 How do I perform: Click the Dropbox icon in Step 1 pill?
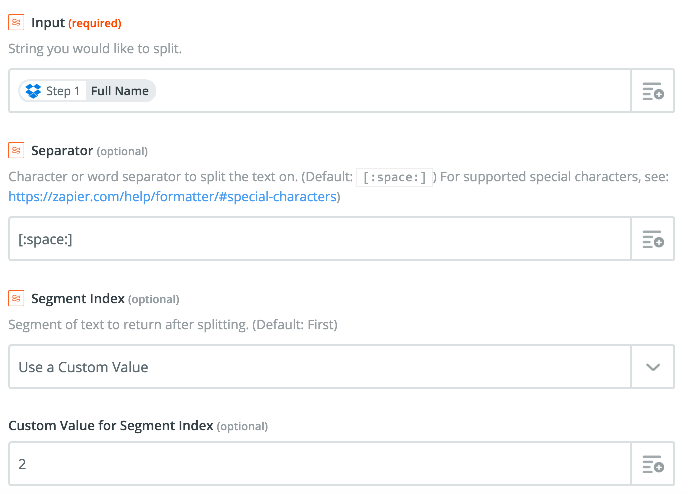coord(33,91)
